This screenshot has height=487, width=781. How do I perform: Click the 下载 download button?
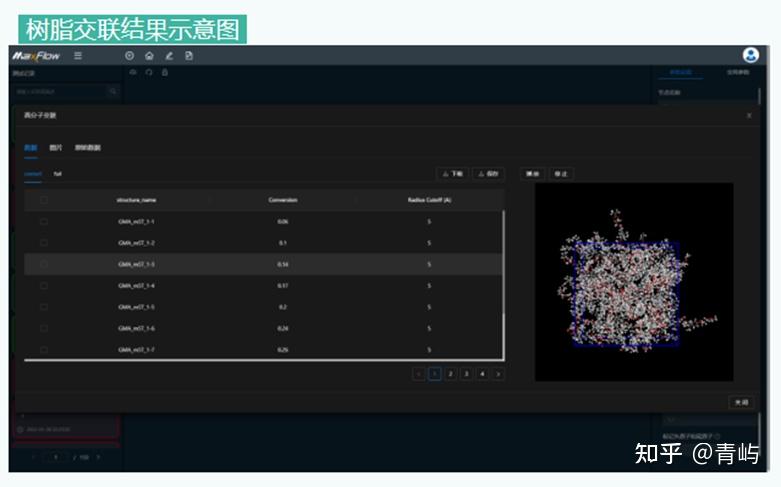[452, 174]
